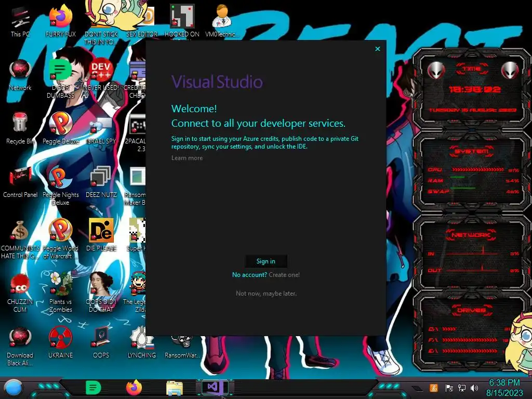532x399 pixels.
Task: Choose Not now, maybe later
Action: (267, 294)
